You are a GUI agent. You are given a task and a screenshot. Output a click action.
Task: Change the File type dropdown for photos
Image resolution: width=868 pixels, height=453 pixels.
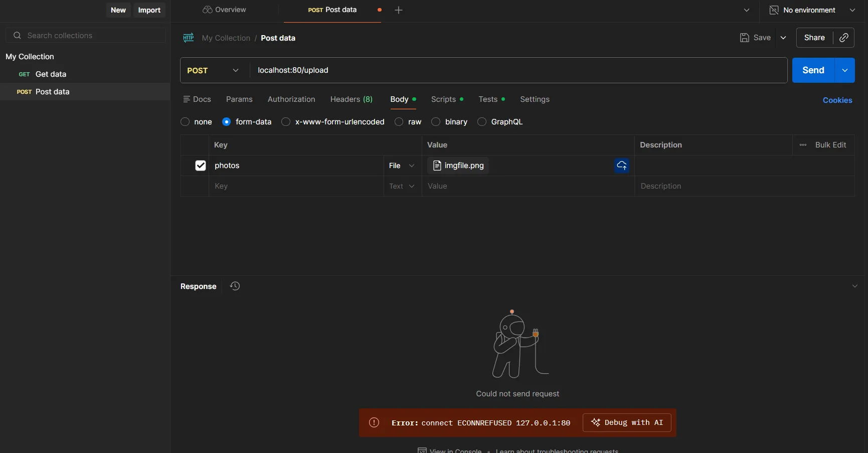(x=402, y=166)
